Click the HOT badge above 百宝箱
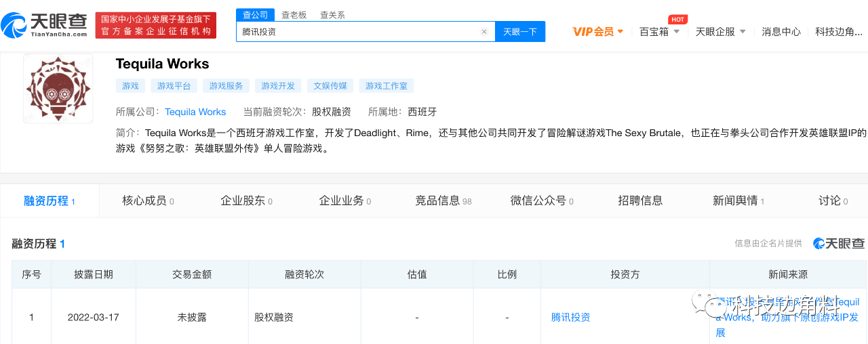The image size is (868, 344). tap(677, 20)
